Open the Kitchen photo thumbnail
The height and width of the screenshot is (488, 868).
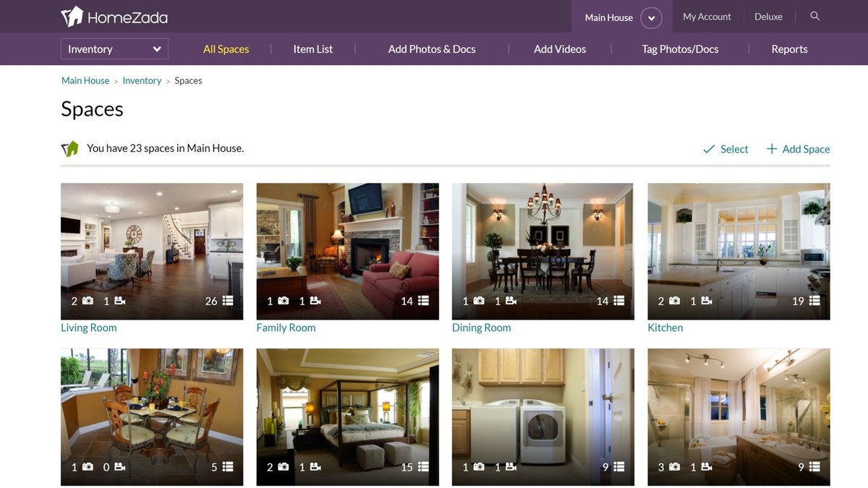[739, 251]
